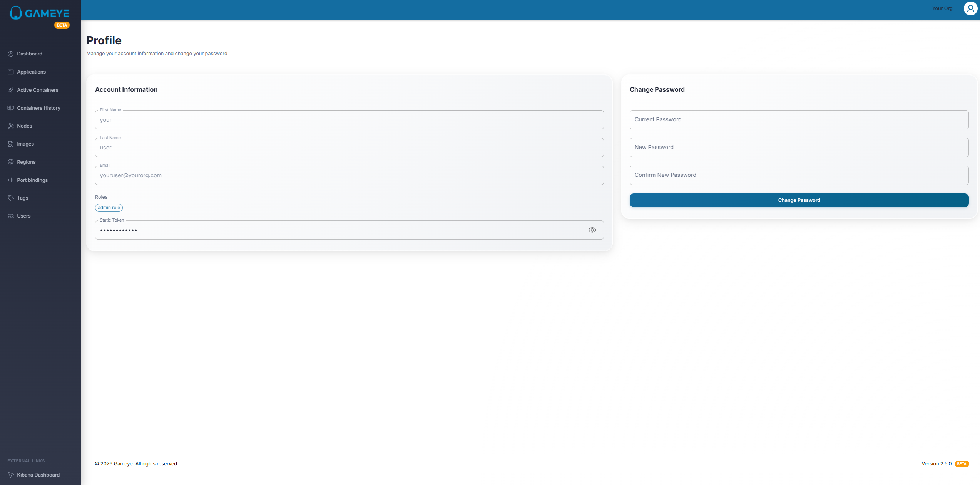The width and height of the screenshot is (980, 485).
Task: Click the Gameye logo
Action: (40, 13)
